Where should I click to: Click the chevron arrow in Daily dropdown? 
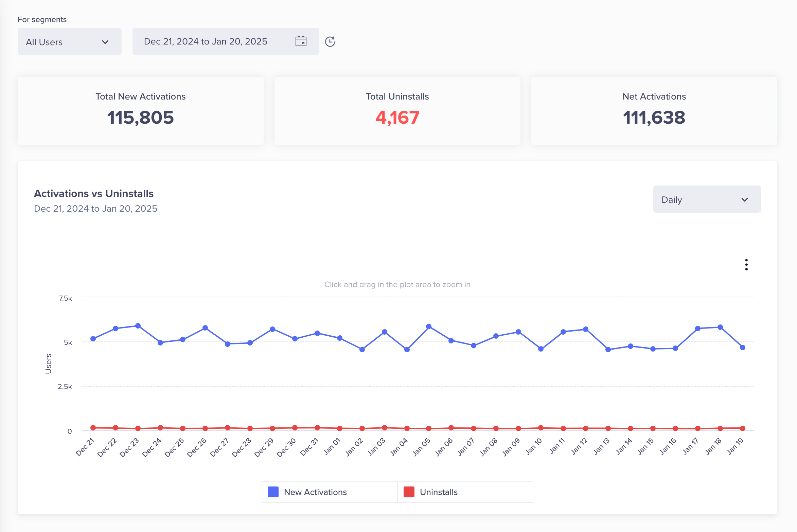click(745, 200)
